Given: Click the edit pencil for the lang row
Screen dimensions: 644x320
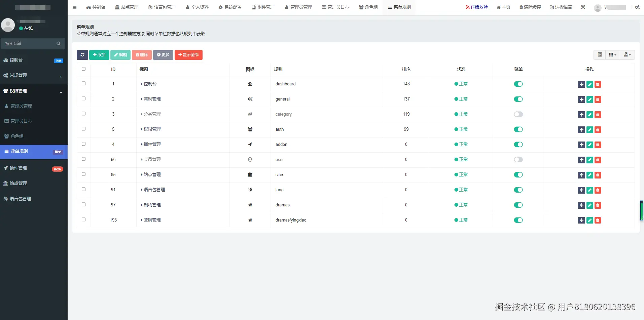Looking at the screenshot, I should [x=589, y=190].
